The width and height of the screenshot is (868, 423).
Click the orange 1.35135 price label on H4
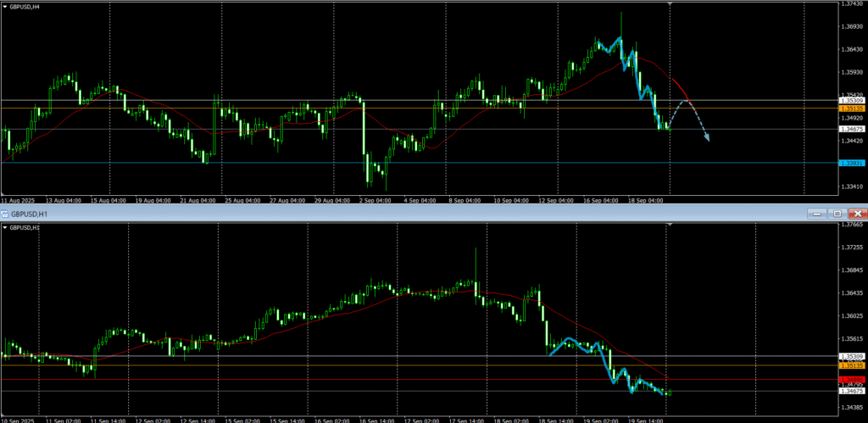coord(851,109)
